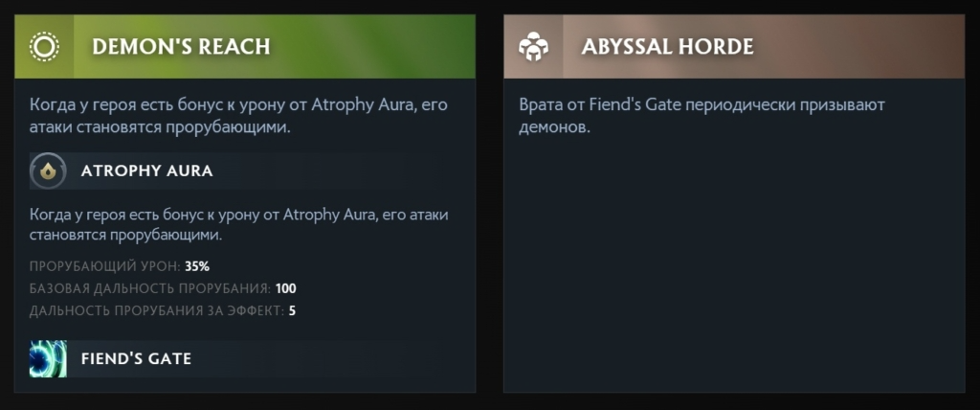Open the FIEND'S GATE ability label
This screenshot has height=410, width=980.
(x=136, y=358)
